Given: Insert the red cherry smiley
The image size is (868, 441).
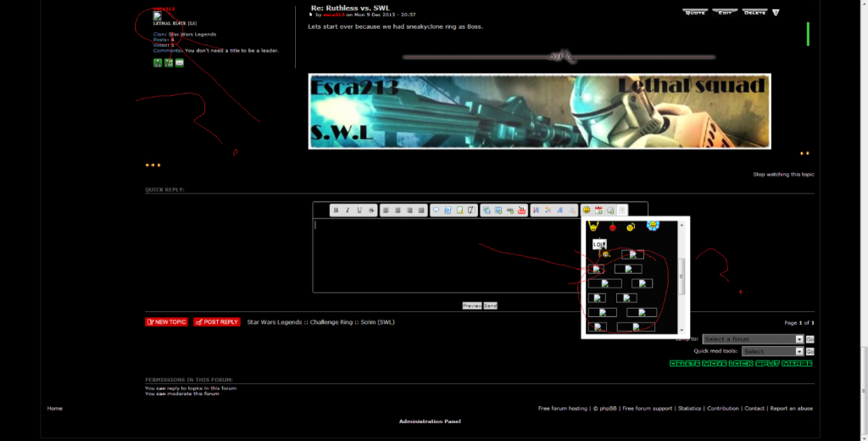Looking at the screenshot, I should pos(613,226).
